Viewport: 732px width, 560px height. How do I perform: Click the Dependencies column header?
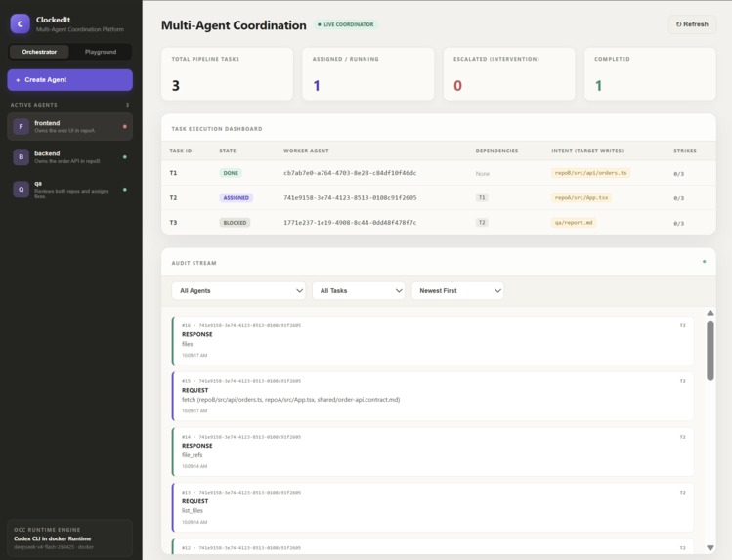point(496,151)
